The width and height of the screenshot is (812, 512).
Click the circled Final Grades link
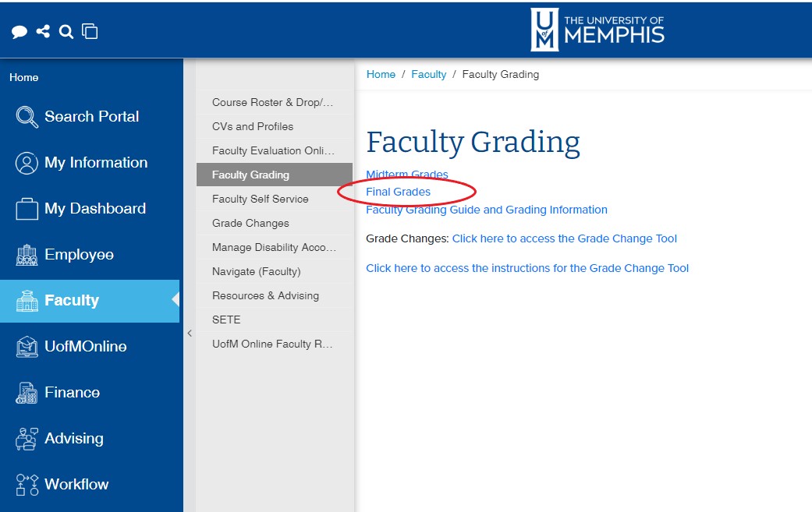398,192
